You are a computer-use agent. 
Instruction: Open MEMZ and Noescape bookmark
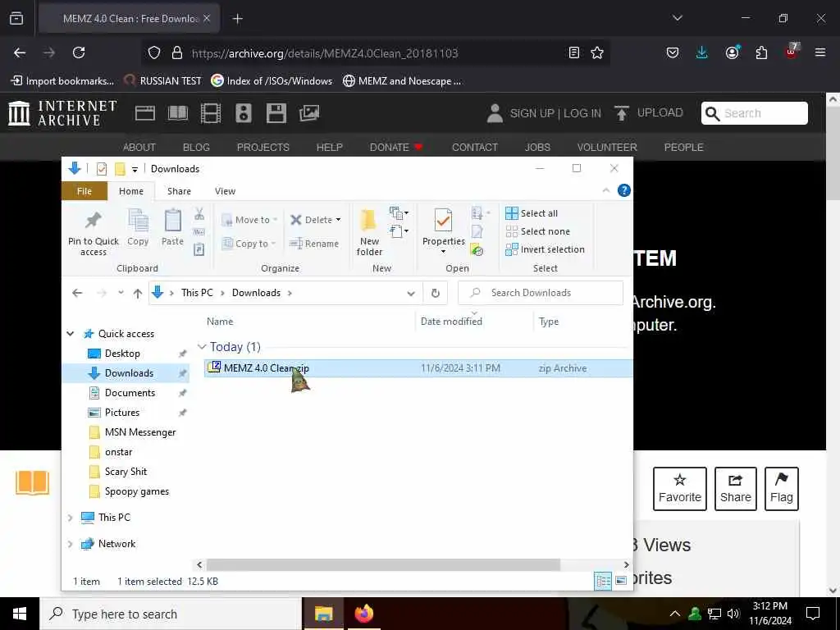coord(402,81)
